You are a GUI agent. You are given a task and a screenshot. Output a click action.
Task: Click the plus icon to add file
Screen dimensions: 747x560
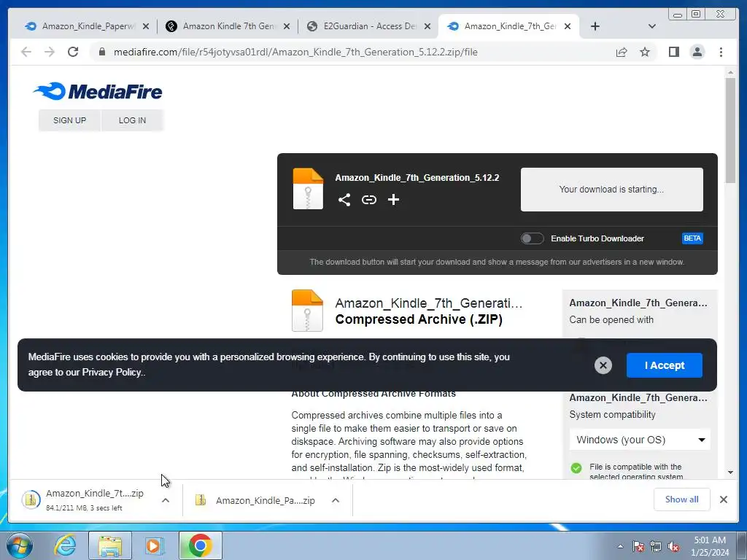393,200
